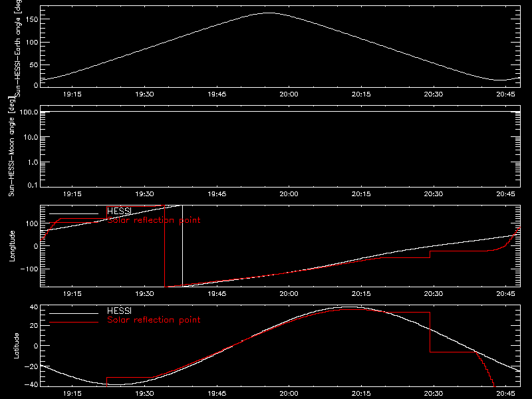Screen dimensions: 532x399
Task: Click the flat Sun-HESSI-Moon angle line
Action: 280,111
